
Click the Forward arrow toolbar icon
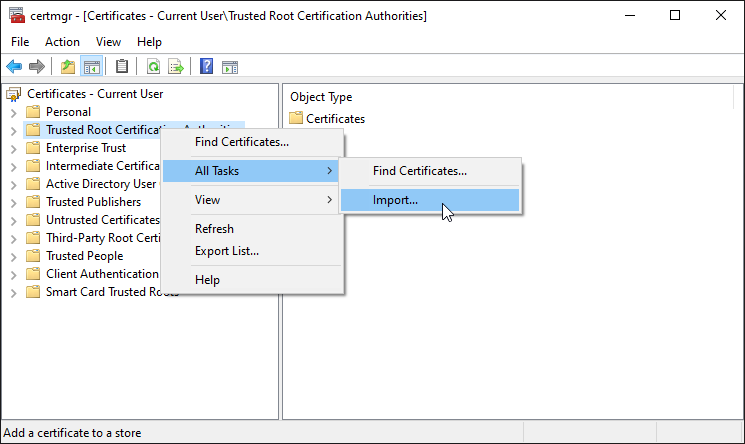37,67
